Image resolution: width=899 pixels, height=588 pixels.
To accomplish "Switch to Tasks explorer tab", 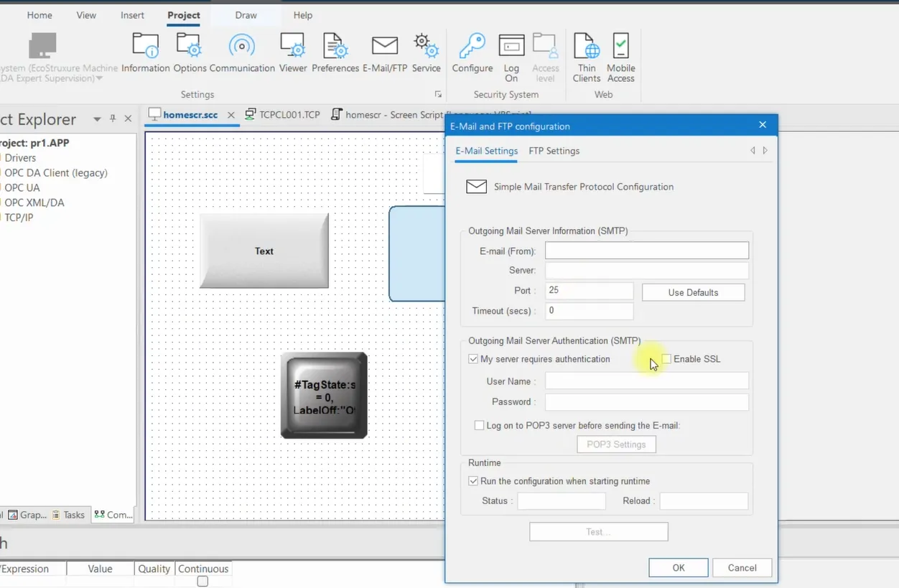I will point(69,515).
